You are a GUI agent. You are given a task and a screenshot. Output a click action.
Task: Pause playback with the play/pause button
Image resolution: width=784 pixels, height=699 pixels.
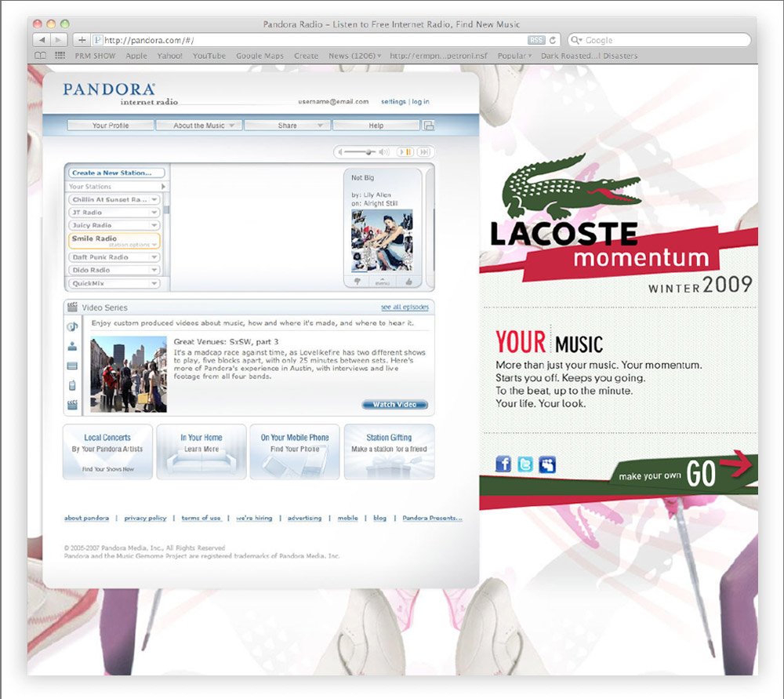point(405,152)
